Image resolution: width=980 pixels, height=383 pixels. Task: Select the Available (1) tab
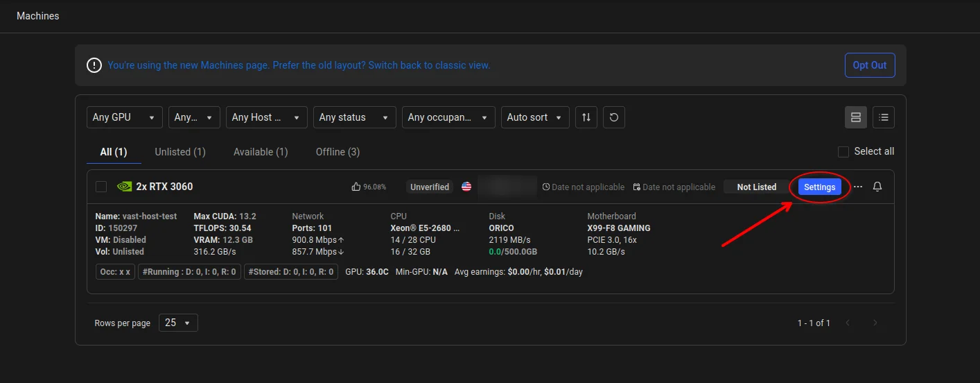coord(261,151)
